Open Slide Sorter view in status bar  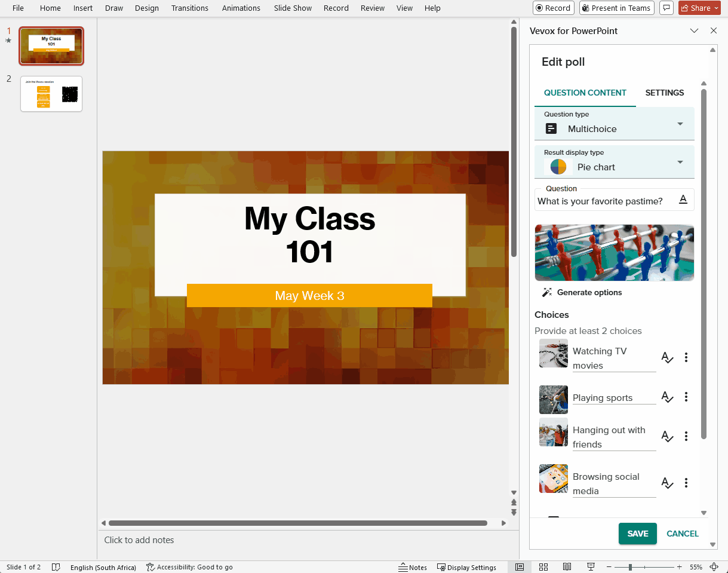543,567
